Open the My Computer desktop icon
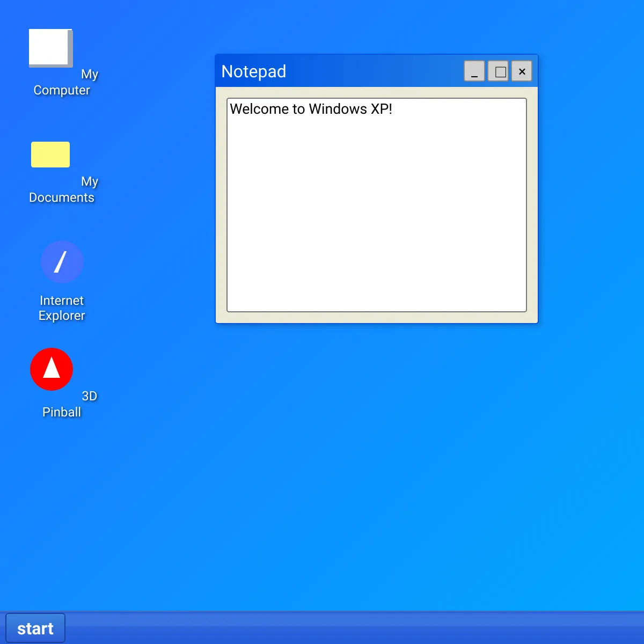The height and width of the screenshot is (644, 644). (x=50, y=48)
